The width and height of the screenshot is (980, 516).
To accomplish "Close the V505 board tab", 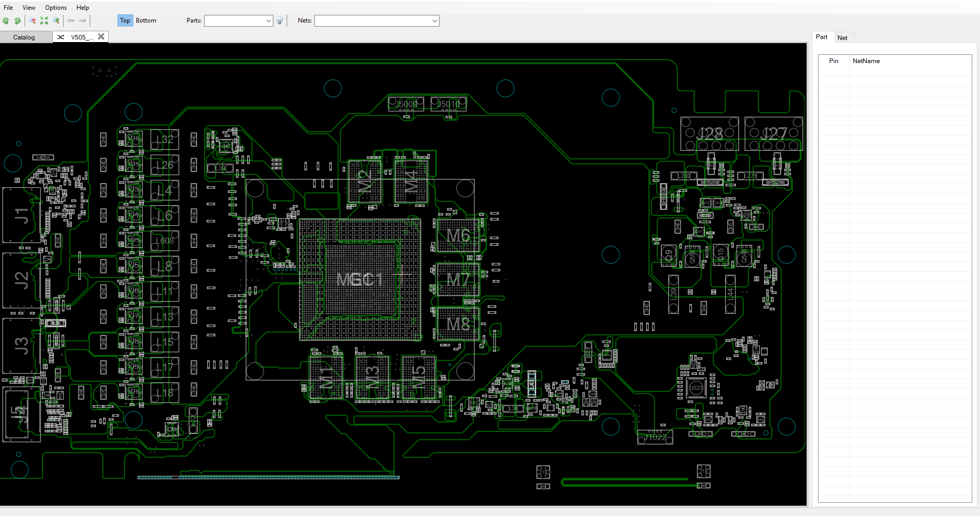I will pos(101,36).
